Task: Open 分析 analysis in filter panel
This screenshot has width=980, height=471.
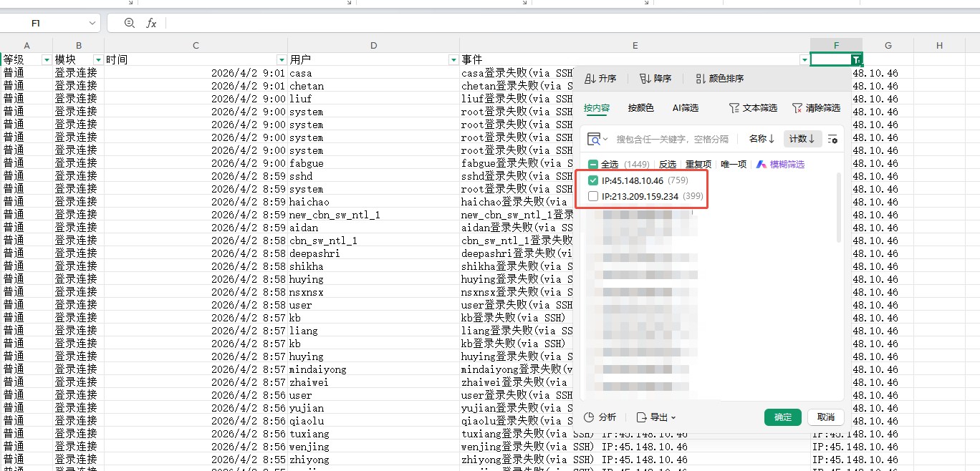Action: 600,417
